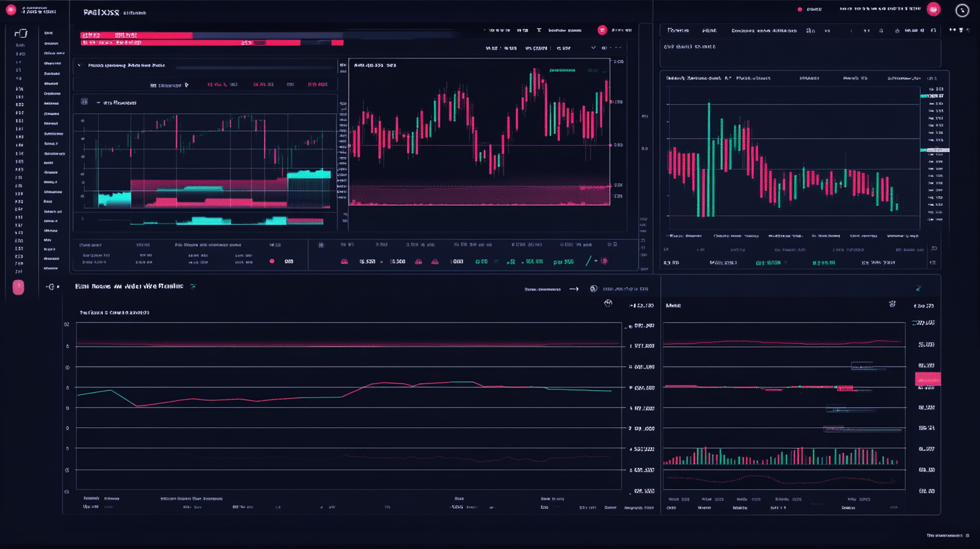Click the pink rounded icon at sidebar bottom

pos(18,287)
